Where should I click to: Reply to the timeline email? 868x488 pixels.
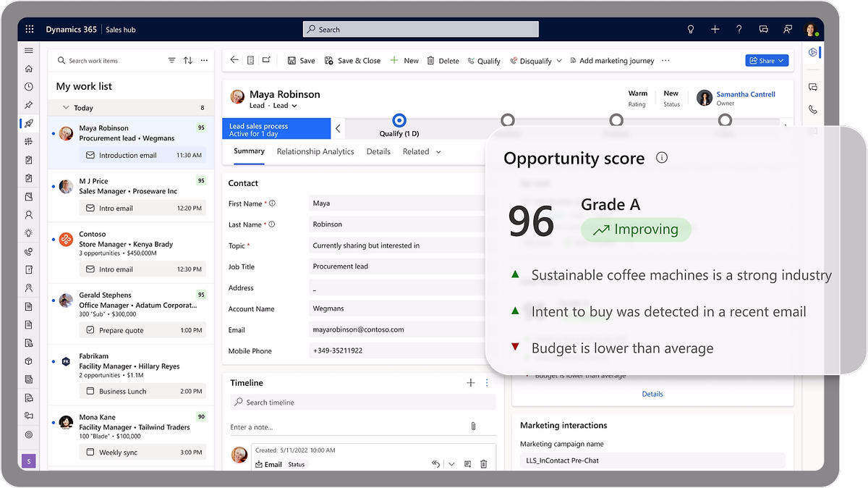pyautogui.click(x=435, y=464)
